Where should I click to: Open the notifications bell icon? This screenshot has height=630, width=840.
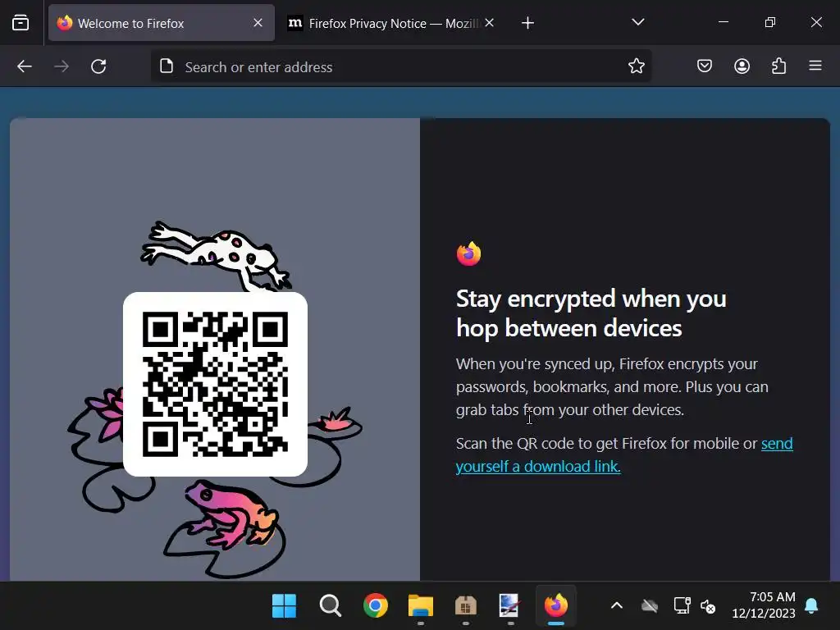[x=811, y=605]
